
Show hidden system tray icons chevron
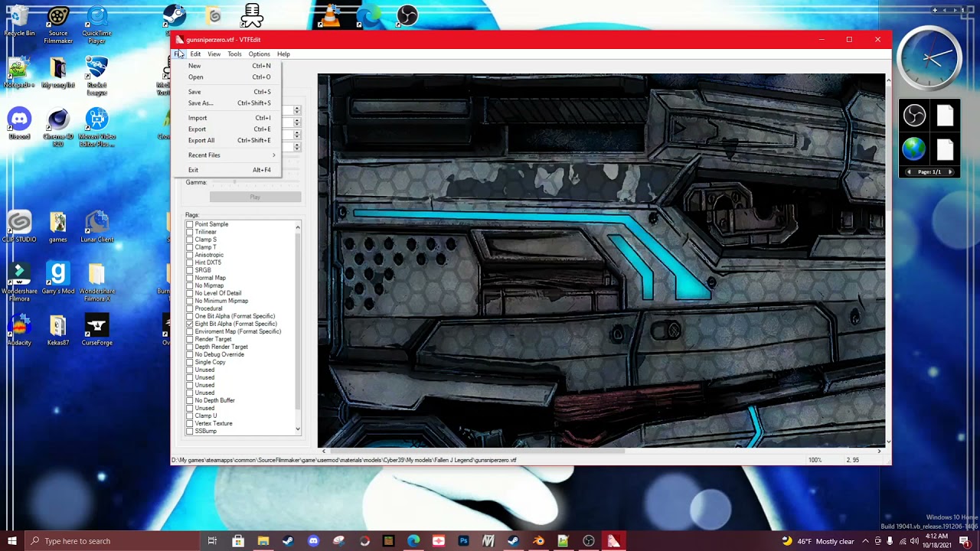pos(865,541)
